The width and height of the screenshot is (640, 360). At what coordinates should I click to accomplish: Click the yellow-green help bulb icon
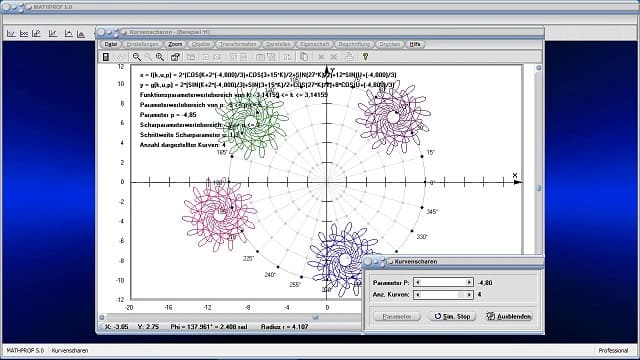[x=365, y=57]
